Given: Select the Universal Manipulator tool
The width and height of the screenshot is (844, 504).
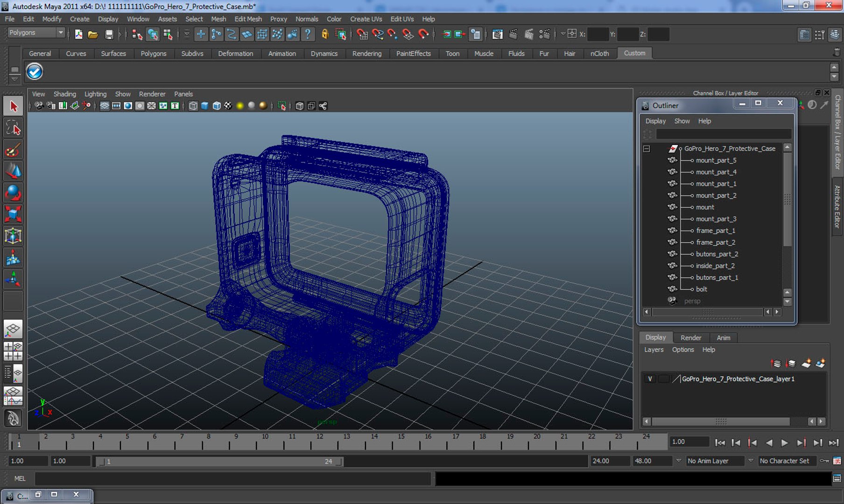Looking at the screenshot, I should pyautogui.click(x=13, y=236).
